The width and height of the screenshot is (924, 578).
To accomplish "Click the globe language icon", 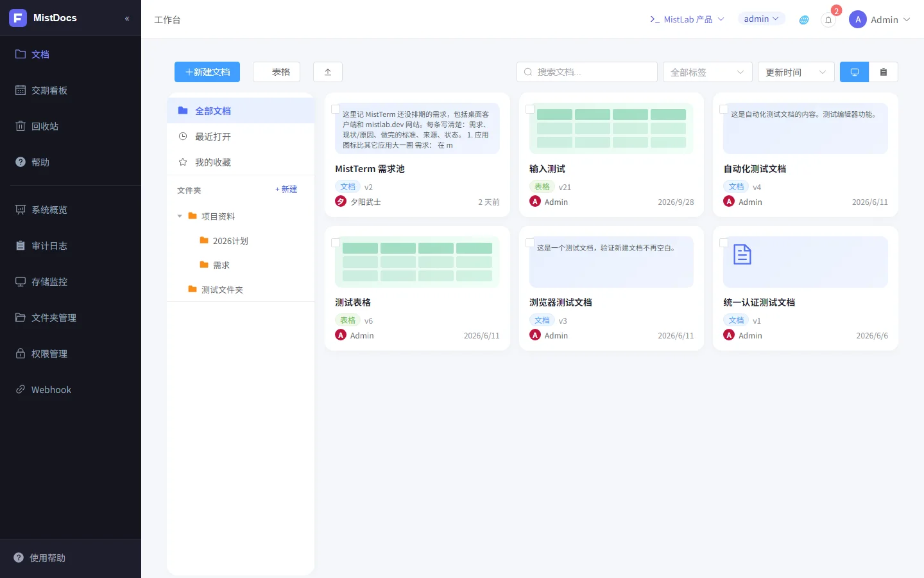I will click(804, 20).
